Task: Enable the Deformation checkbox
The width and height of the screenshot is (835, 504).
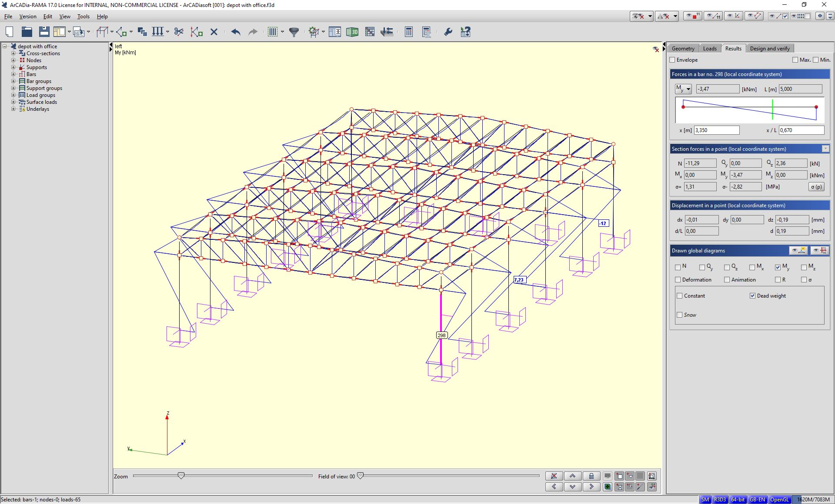Action: 678,280
